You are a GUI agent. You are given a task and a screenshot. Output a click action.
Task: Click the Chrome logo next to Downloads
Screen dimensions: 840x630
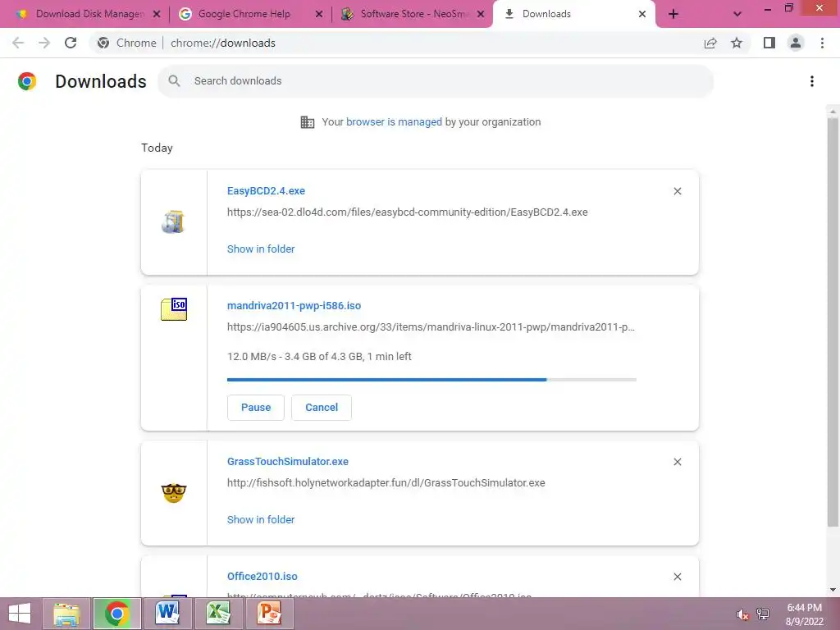[x=27, y=81]
